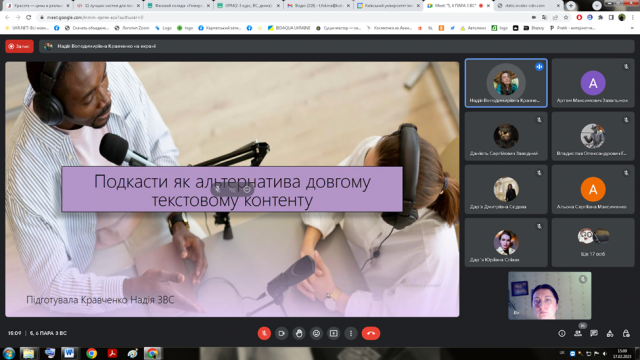Click the unpin icon over the slide
This screenshot has height=360, width=640.
pyautogui.click(x=218, y=189)
